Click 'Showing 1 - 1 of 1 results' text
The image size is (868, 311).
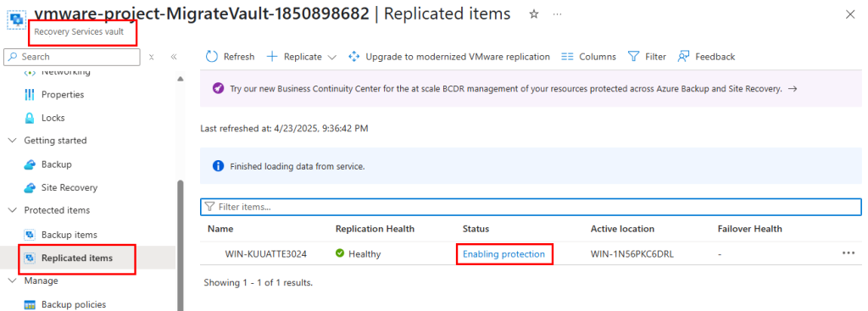258,282
